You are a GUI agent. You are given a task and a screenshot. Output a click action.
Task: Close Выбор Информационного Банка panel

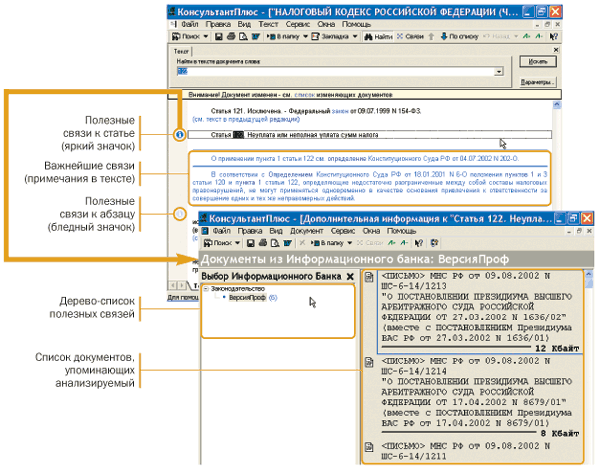point(350,276)
